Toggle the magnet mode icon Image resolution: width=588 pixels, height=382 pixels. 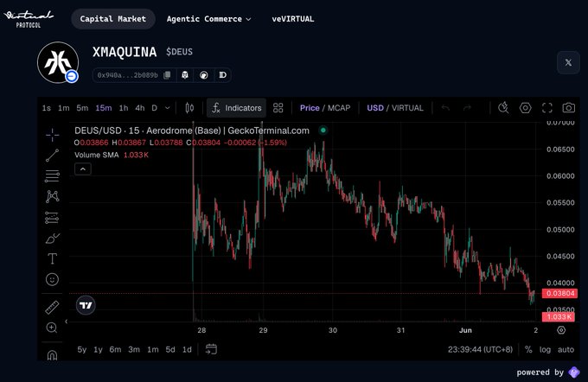pyautogui.click(x=52, y=354)
